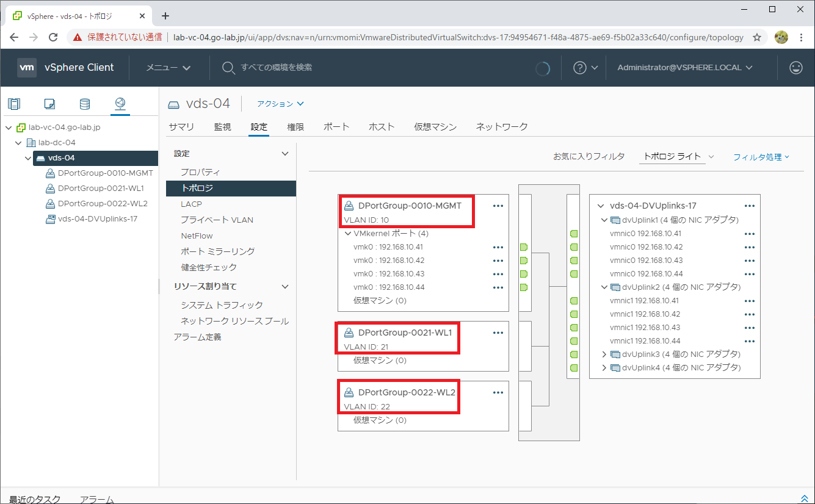815x504 pixels.
Task: Open Administrator@VSPHERE.LOCAL user menu
Action: [x=685, y=68]
